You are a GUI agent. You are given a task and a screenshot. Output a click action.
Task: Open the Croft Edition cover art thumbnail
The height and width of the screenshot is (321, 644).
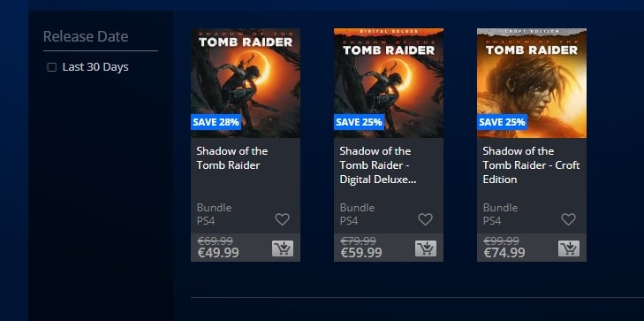(x=532, y=83)
